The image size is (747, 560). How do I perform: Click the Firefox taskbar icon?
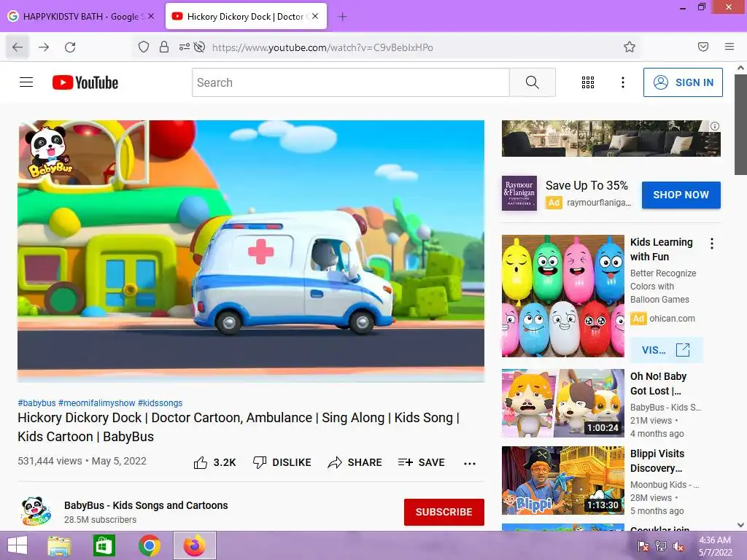click(194, 545)
